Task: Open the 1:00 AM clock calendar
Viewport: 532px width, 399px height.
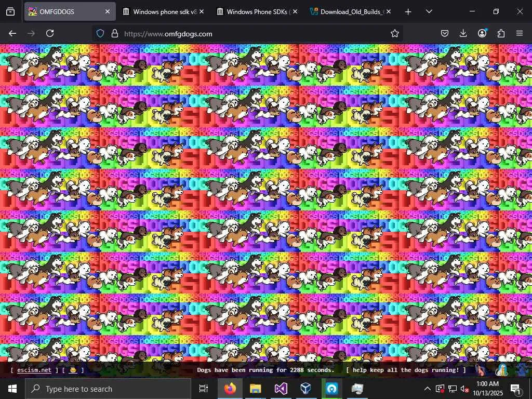Action: 487,389
